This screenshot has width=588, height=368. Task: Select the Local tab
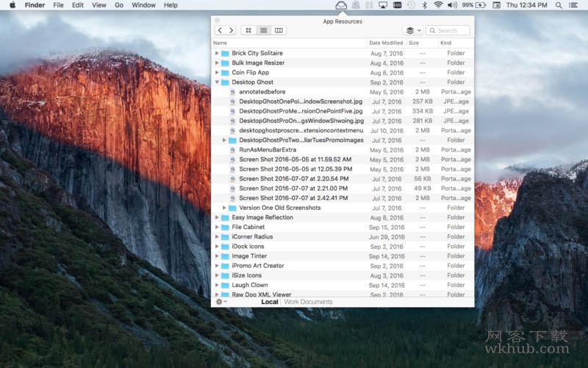pos(270,302)
